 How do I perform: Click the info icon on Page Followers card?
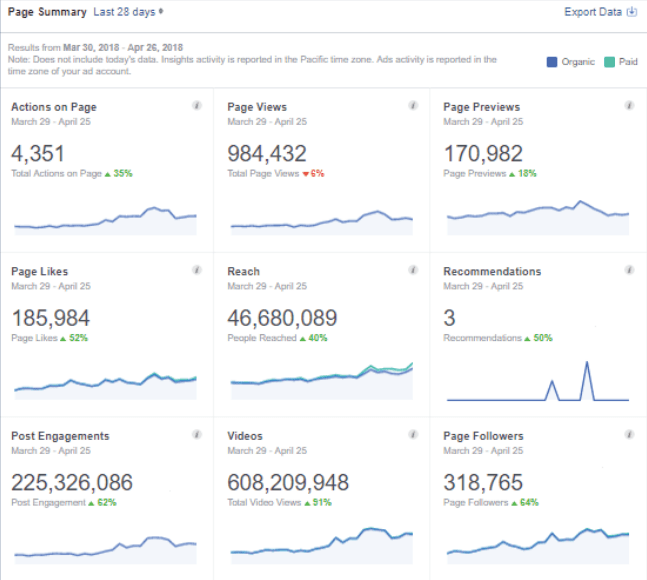(x=629, y=435)
